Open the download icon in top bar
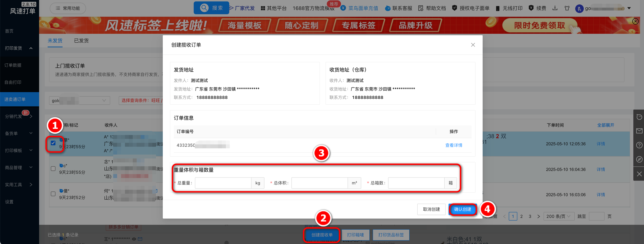 coord(555,8)
